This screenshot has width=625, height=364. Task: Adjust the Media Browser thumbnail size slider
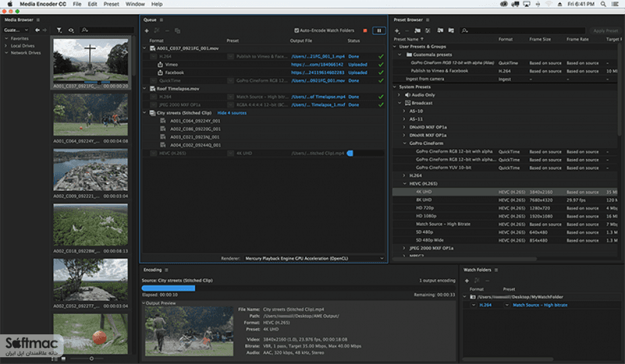tap(91, 359)
